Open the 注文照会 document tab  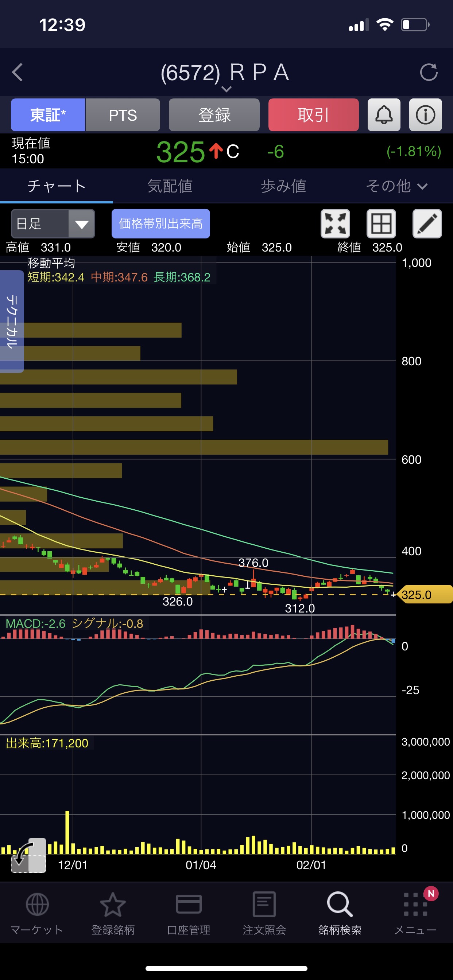pyautogui.click(x=264, y=914)
